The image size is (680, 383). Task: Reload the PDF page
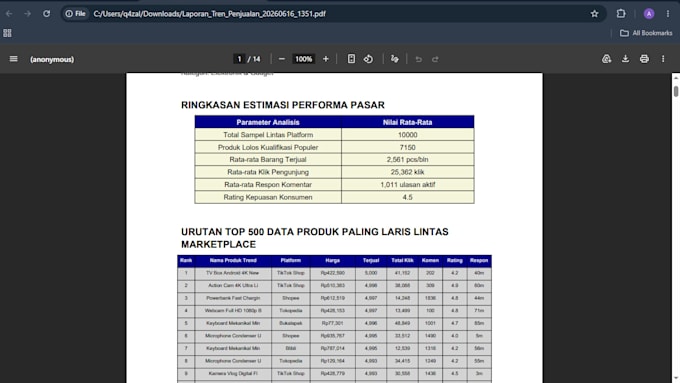(46, 14)
